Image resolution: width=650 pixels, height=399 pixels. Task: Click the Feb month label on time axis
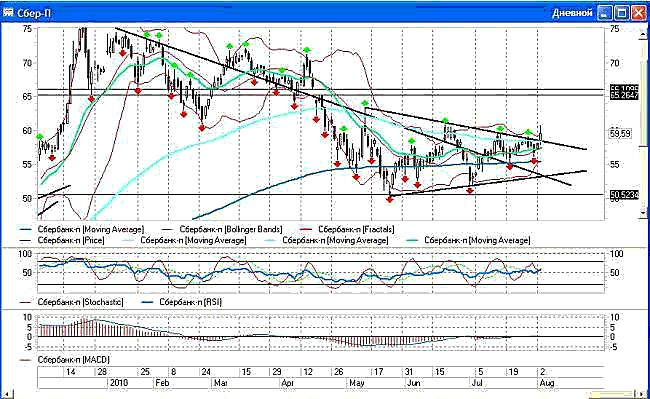[x=162, y=383]
